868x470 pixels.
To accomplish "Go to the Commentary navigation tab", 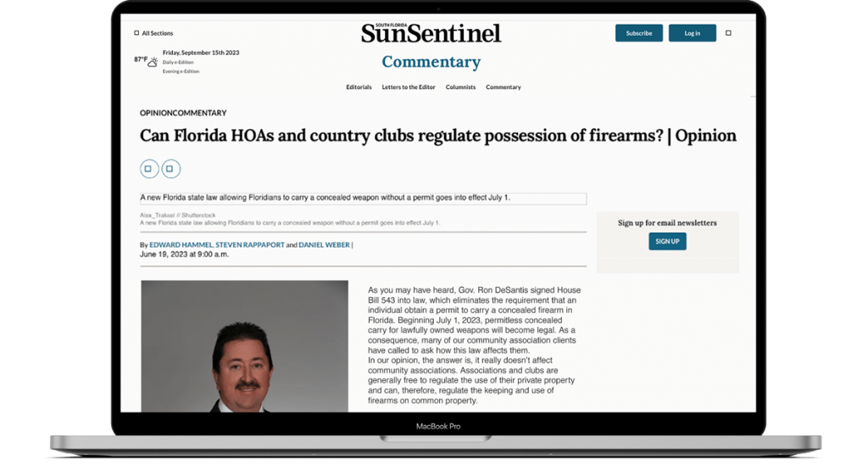I will click(504, 87).
